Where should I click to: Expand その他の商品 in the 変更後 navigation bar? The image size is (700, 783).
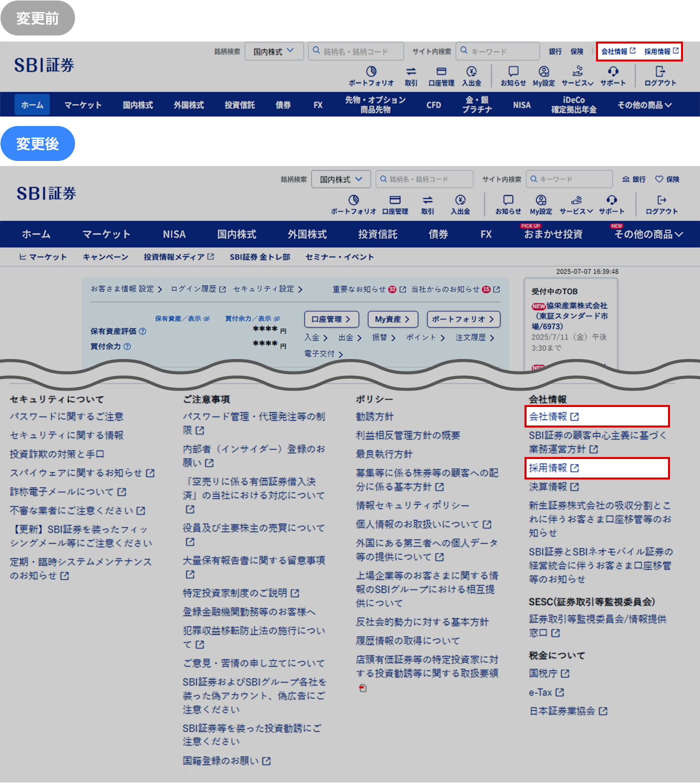[x=648, y=234]
